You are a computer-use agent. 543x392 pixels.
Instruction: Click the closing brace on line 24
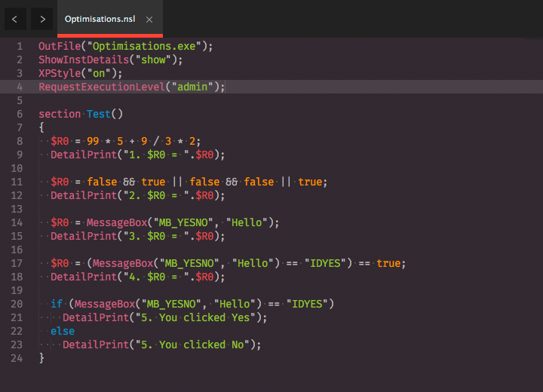coord(41,358)
